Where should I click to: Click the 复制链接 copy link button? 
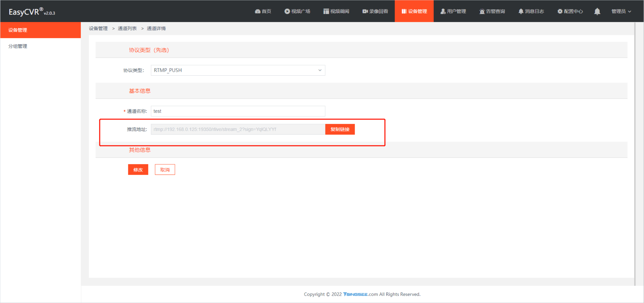click(x=340, y=129)
